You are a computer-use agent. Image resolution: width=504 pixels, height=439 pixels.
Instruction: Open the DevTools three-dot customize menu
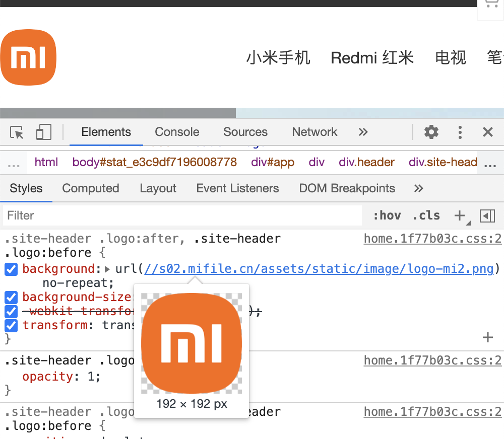(460, 132)
